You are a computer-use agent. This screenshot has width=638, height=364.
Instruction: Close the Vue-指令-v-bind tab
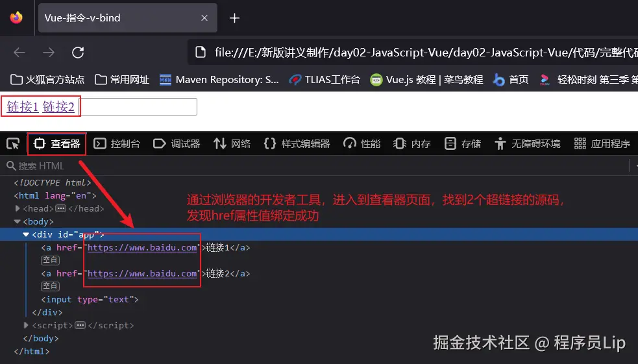click(204, 18)
